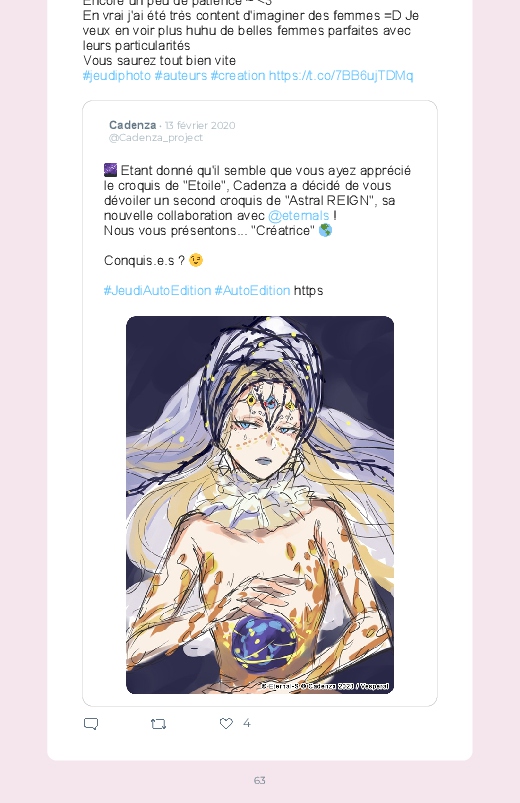Image resolution: width=520 pixels, height=803 pixels.
Task: Click the truncated https link text
Action: (308, 291)
